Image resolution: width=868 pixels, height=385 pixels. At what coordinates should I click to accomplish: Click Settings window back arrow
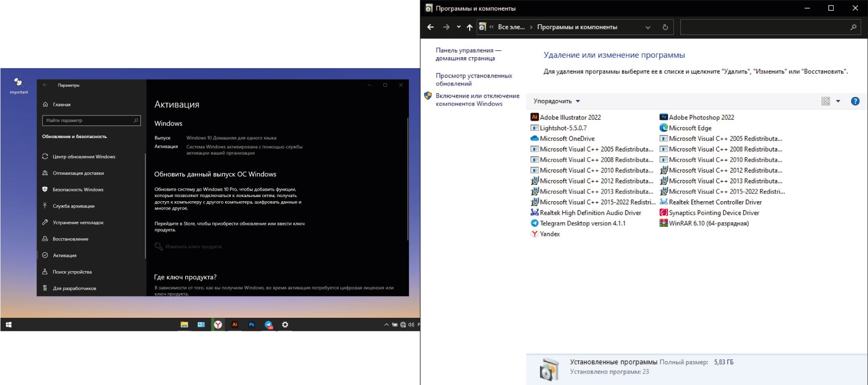click(45, 85)
